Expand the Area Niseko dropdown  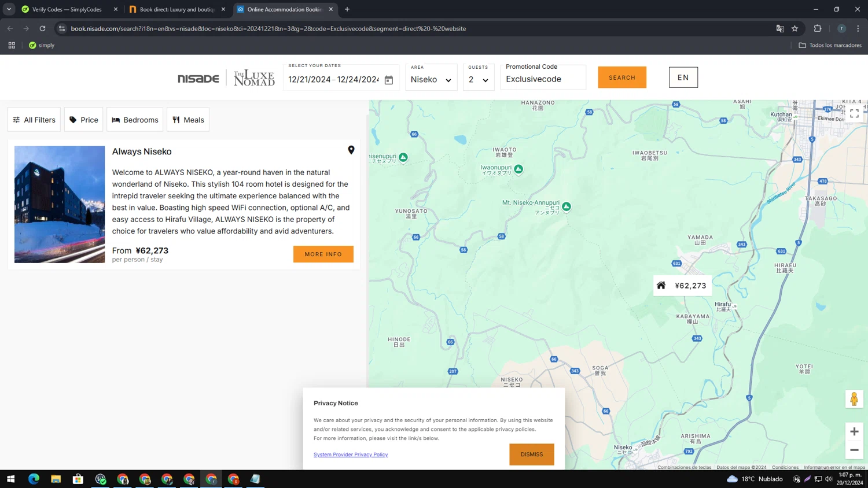(431, 77)
